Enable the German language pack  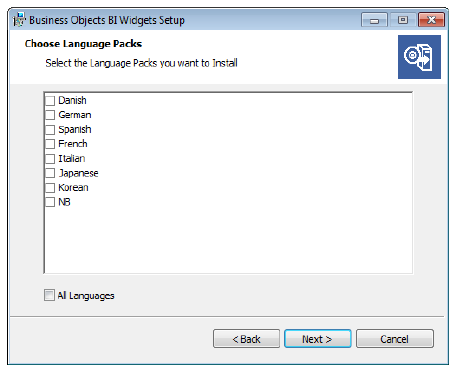point(50,115)
